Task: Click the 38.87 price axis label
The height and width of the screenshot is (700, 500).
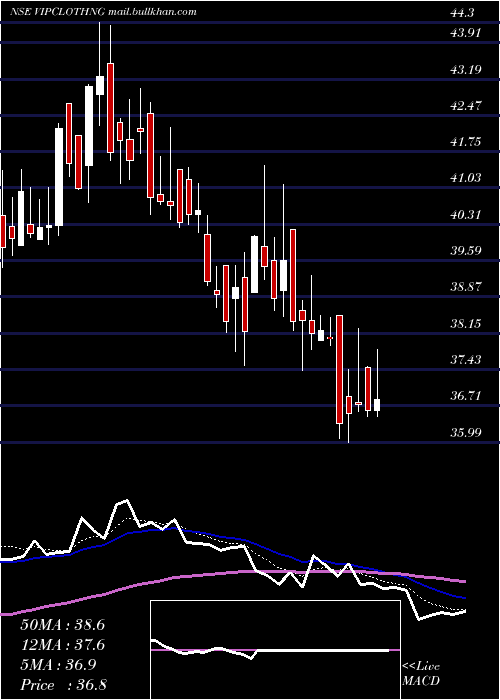Action: pos(466,286)
